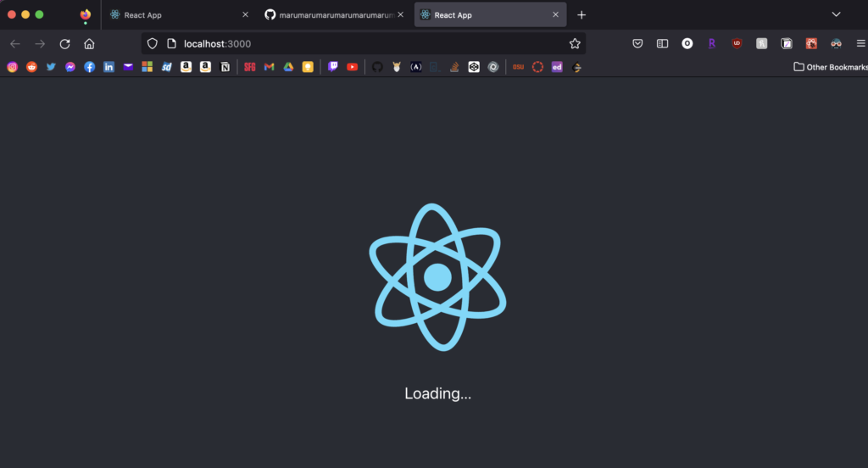Close the active React App tab
The height and width of the screenshot is (468, 868).
[x=555, y=15]
